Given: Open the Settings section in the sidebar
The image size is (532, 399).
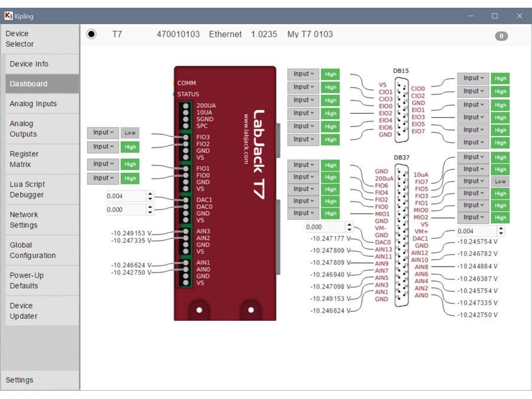Looking at the screenshot, I should 20,380.
